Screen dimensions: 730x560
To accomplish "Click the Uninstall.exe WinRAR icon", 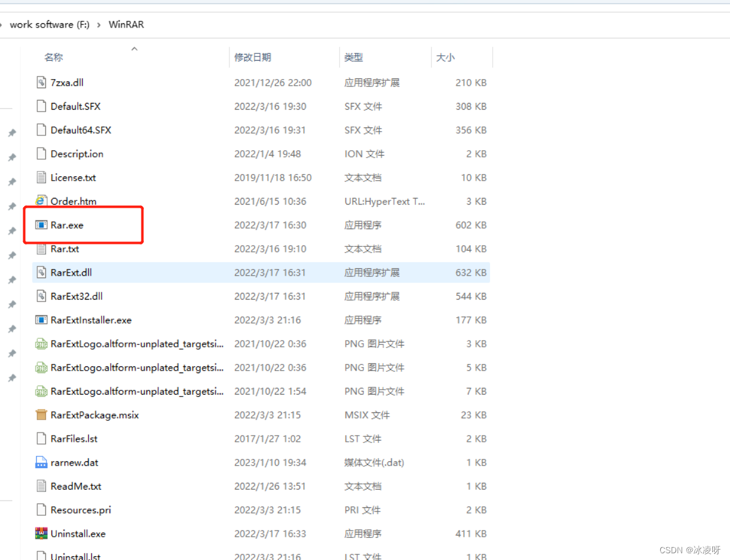I will (42, 534).
